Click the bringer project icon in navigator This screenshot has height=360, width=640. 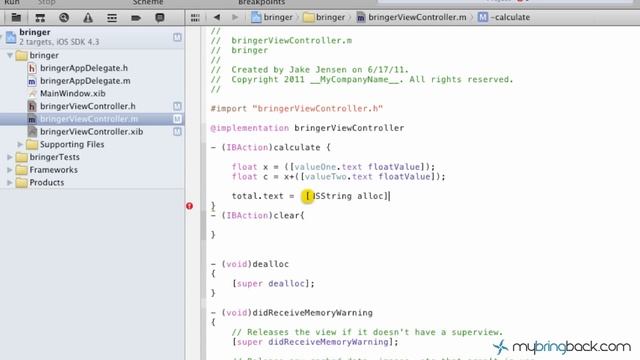point(11,37)
